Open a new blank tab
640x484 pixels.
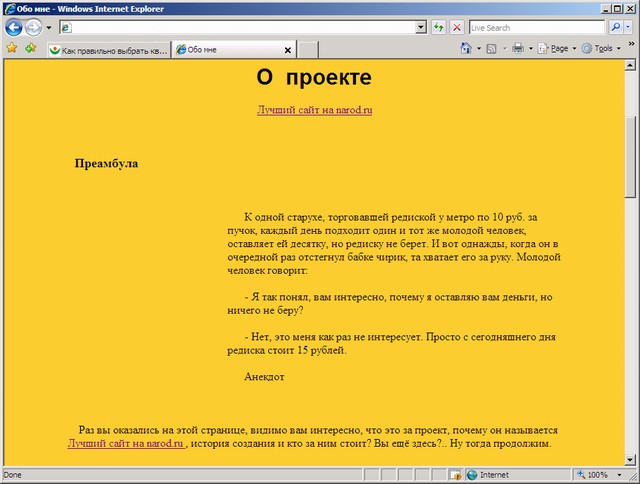point(308,50)
